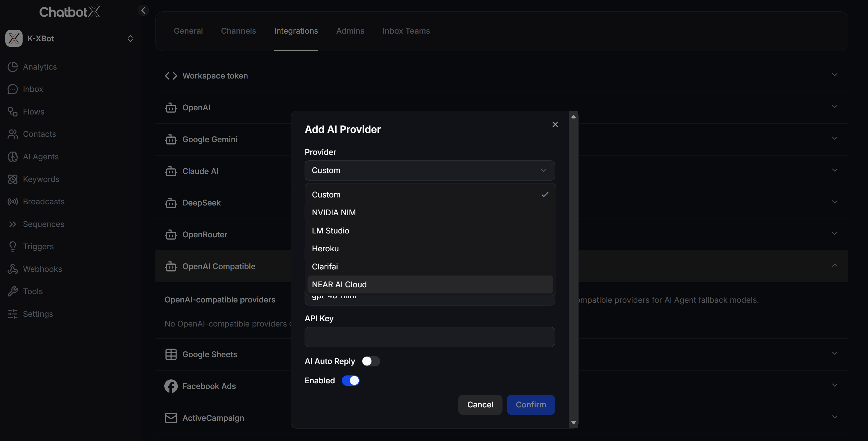Open the Flows sidebar icon
Viewport: 868px width, 441px height.
tap(12, 112)
